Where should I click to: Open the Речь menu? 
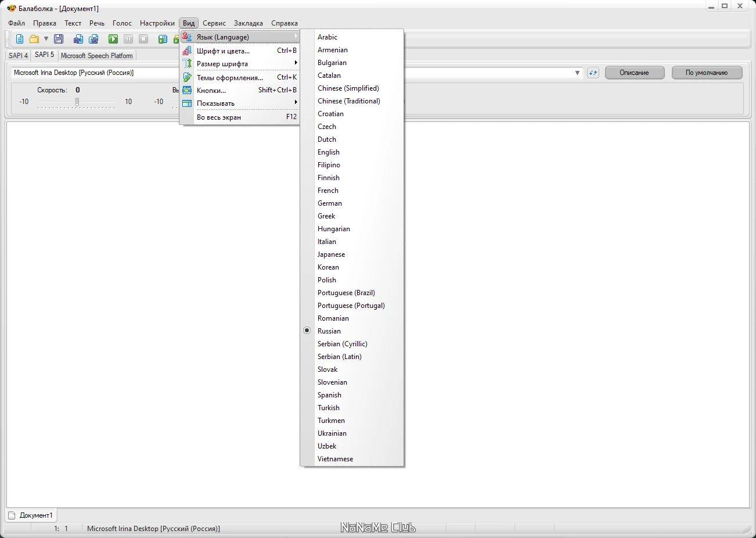(97, 23)
